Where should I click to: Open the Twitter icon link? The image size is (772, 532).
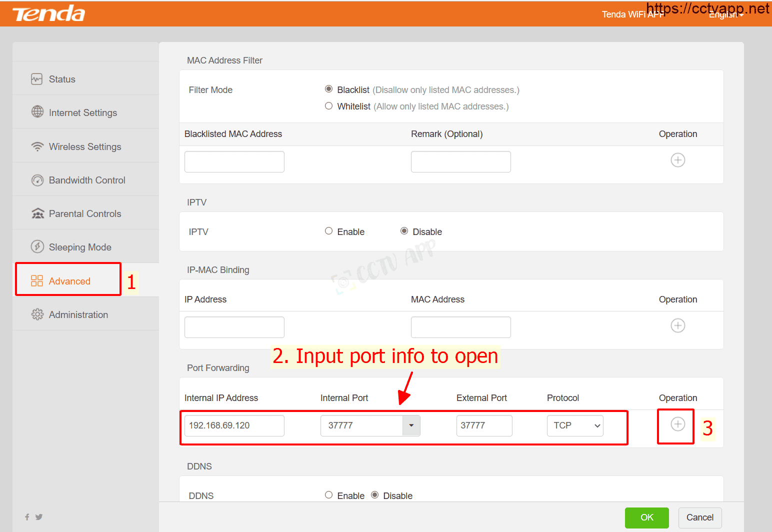click(x=39, y=517)
